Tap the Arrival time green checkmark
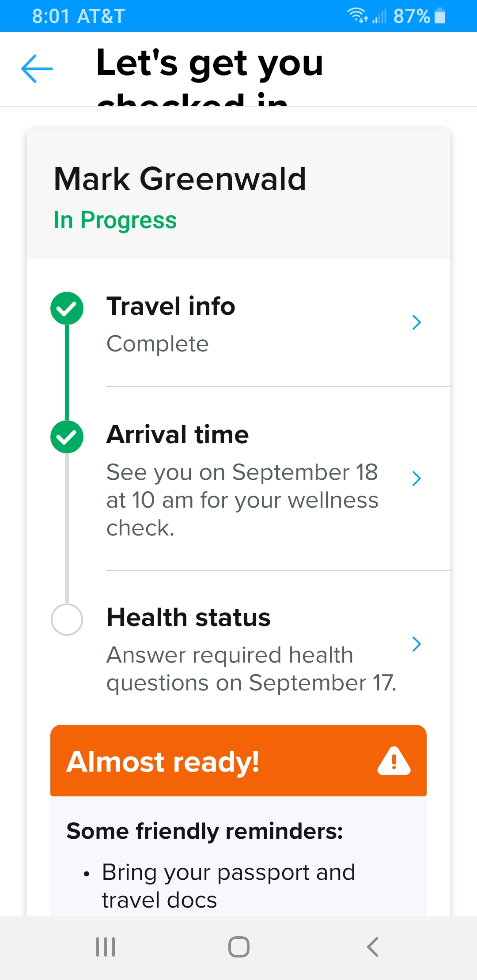477x980 pixels. (x=67, y=437)
